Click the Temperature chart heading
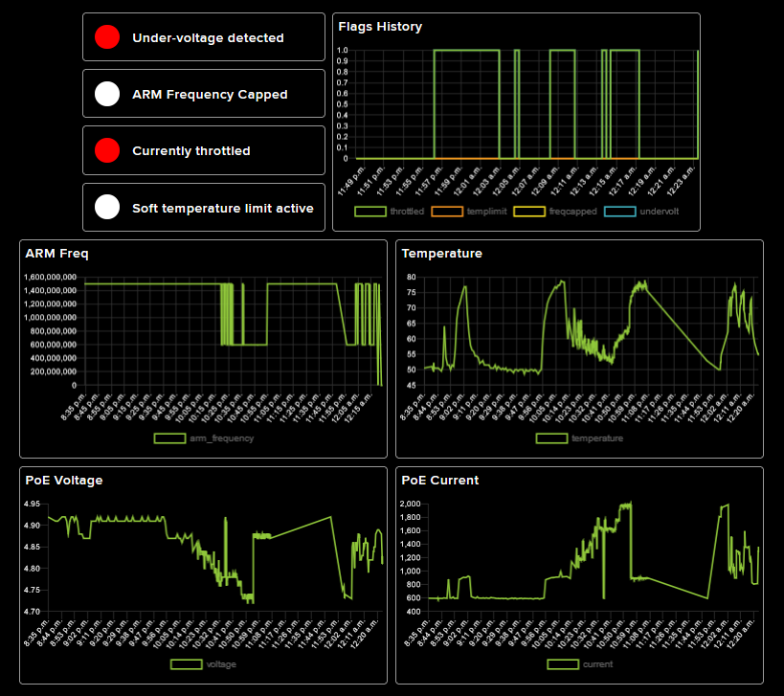The width and height of the screenshot is (784, 696). (441, 254)
